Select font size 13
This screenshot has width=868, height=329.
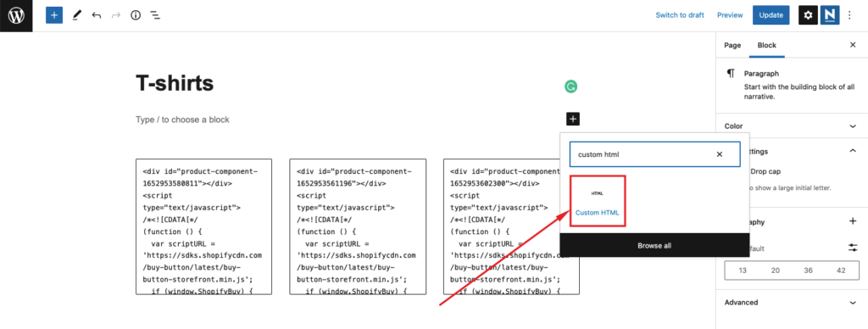coord(743,270)
